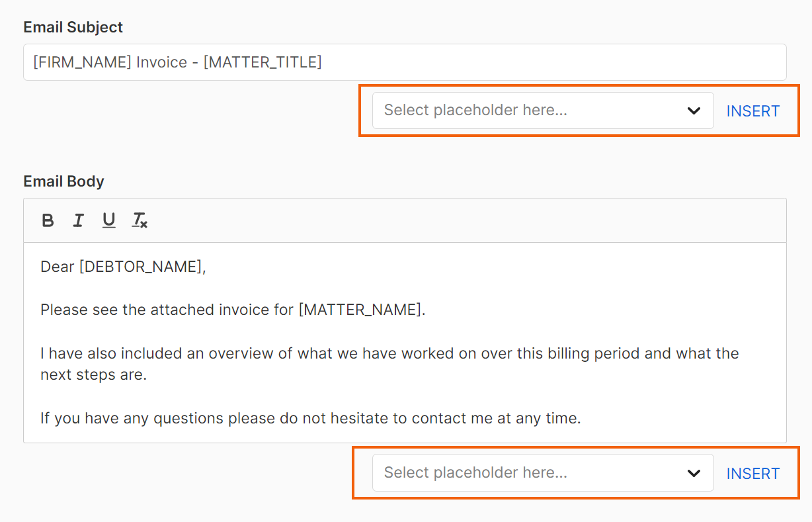
Task: Toggle underline formatting in Email Body toolbar
Action: pyautogui.click(x=109, y=220)
